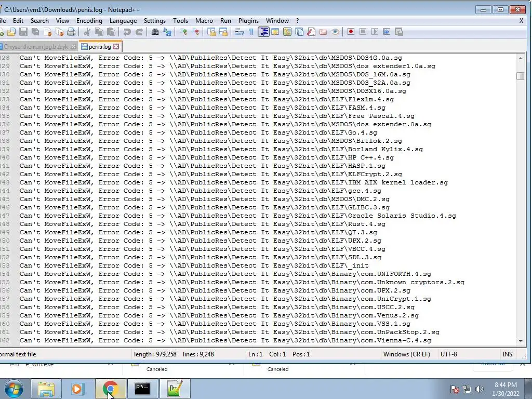Undo the last action via toolbar
Image resolution: width=532 pixels, height=399 pixels.
pyautogui.click(x=127, y=32)
